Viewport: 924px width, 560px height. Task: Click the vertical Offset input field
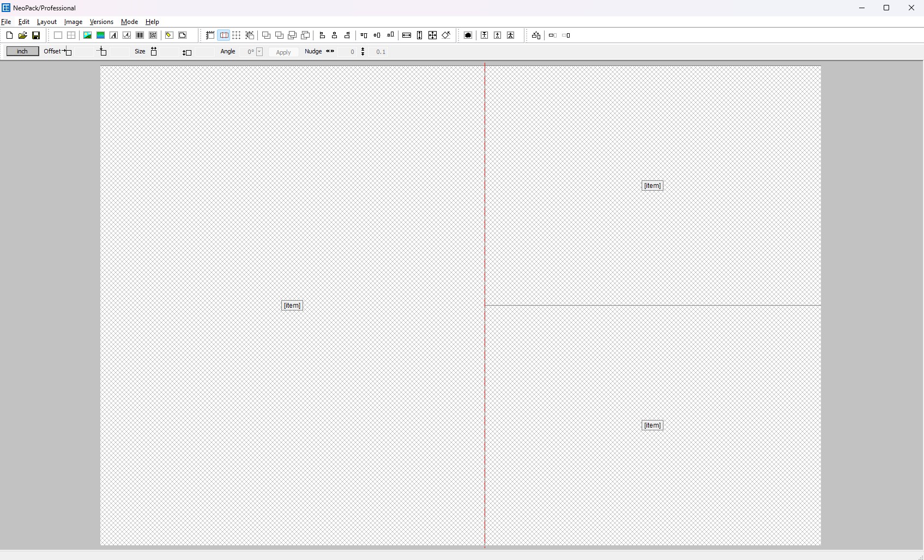click(118, 52)
